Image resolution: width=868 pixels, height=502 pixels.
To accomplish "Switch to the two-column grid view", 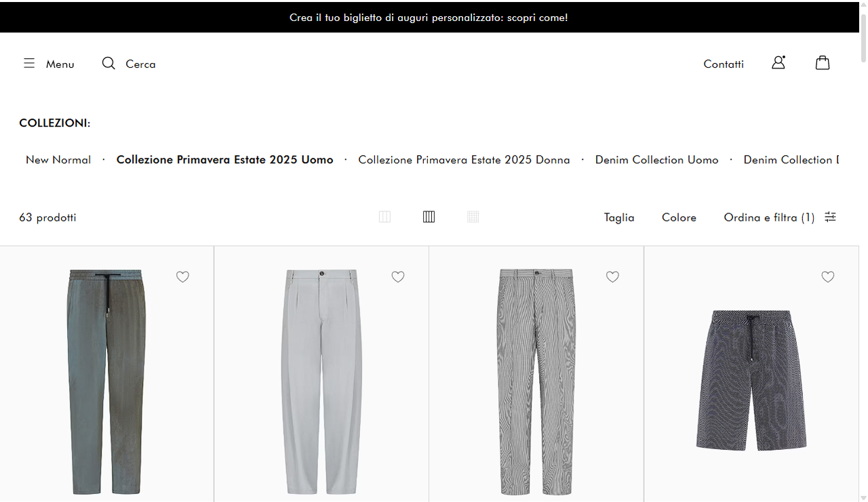I will 384,217.
